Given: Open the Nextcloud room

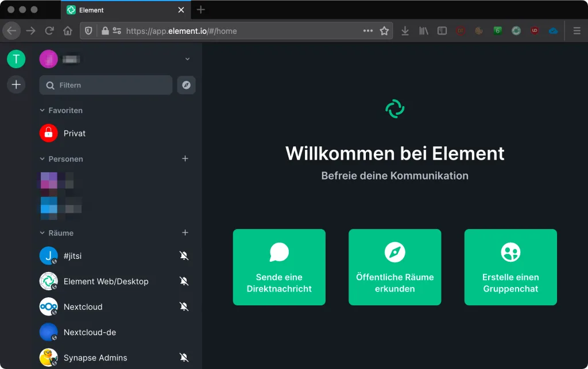Looking at the screenshot, I should click(x=116, y=307).
